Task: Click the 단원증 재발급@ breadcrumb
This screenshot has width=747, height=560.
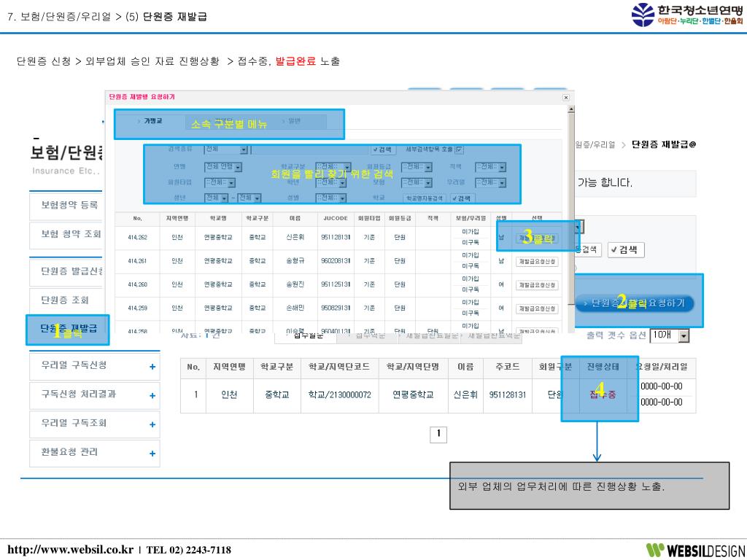Action: (x=664, y=144)
